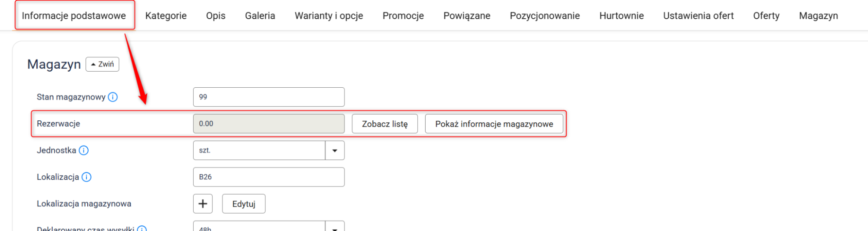The image size is (868, 231).
Task: Click the Stan magazynowy input field
Action: point(269,97)
